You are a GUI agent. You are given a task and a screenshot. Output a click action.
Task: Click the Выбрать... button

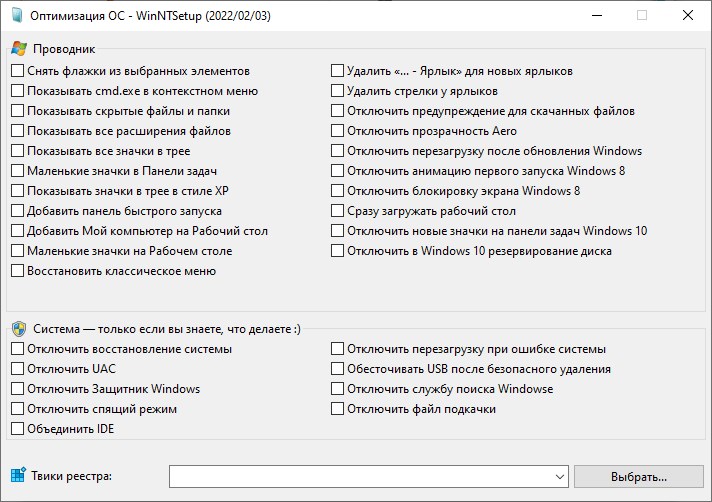pos(639,476)
